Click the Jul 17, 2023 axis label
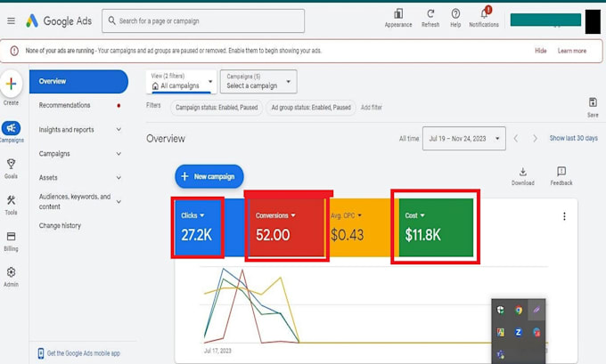606x364 pixels. pos(217,351)
